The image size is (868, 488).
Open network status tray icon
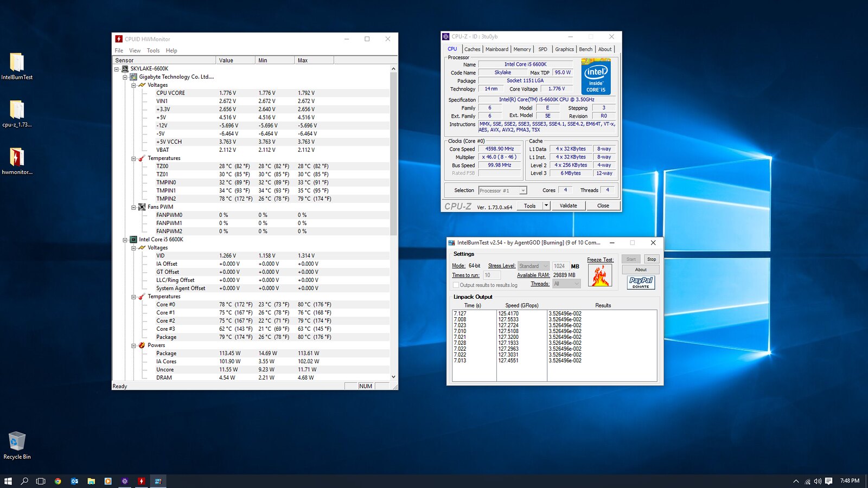807,481
